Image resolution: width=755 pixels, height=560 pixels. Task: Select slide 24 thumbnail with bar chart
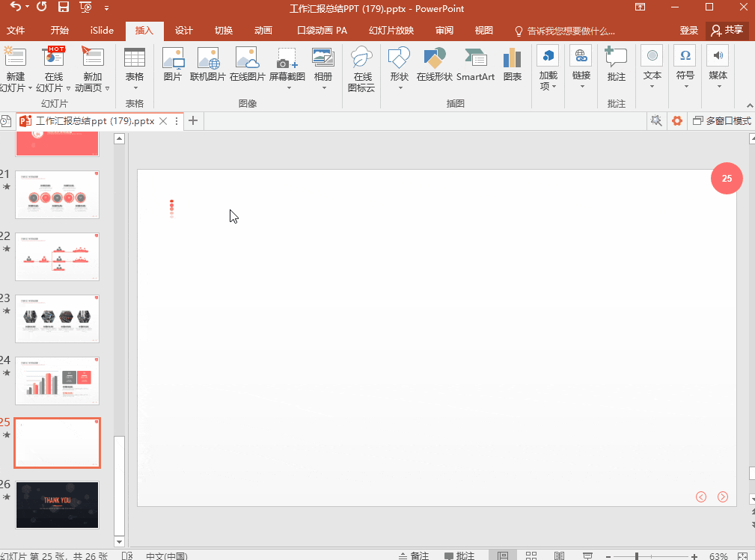(x=58, y=381)
